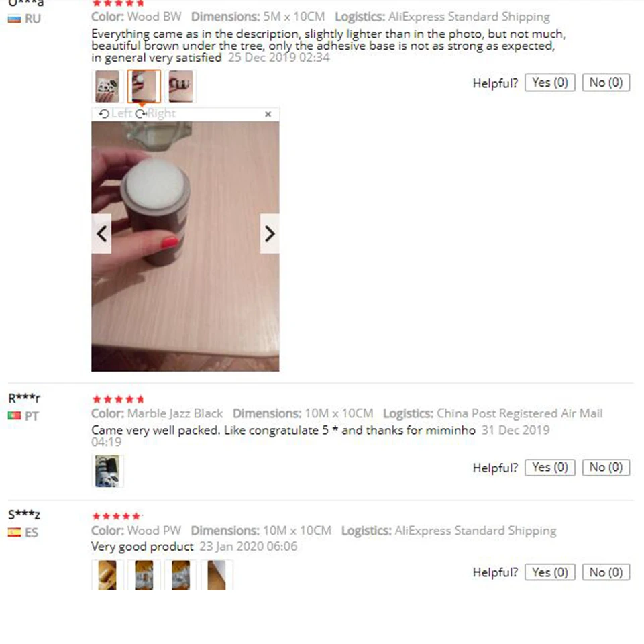Image resolution: width=644 pixels, height=644 pixels.
Task: Open the fourth thumbnail of the S***z review
Action: pos(217,575)
